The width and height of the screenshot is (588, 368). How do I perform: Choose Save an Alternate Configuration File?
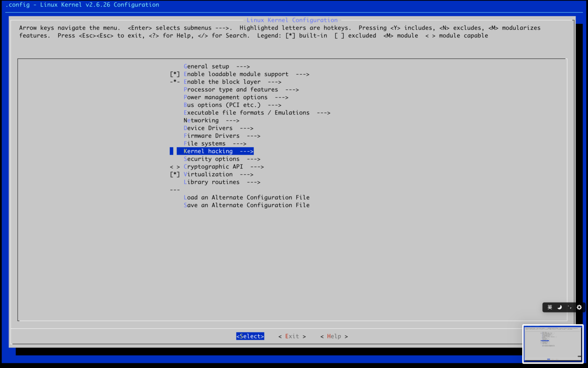click(x=246, y=205)
